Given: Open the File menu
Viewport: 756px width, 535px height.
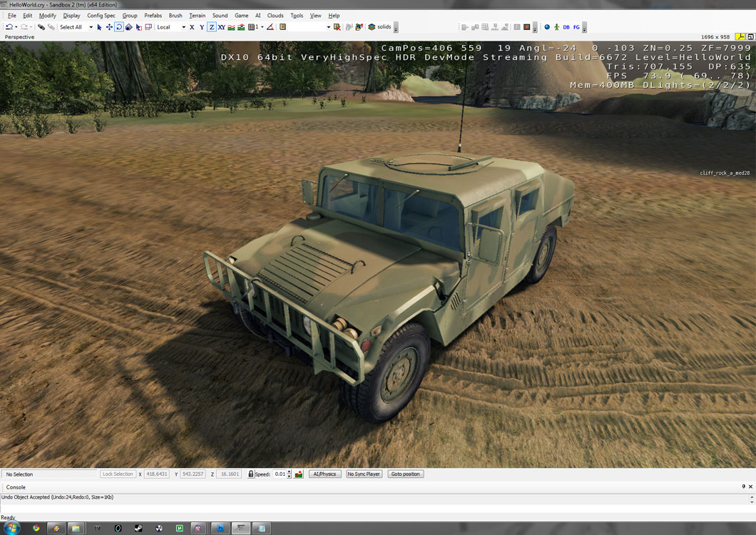Looking at the screenshot, I should coord(12,16).
